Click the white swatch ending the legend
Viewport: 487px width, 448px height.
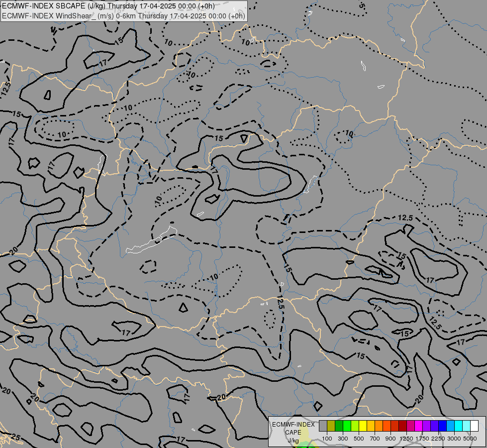click(474, 426)
